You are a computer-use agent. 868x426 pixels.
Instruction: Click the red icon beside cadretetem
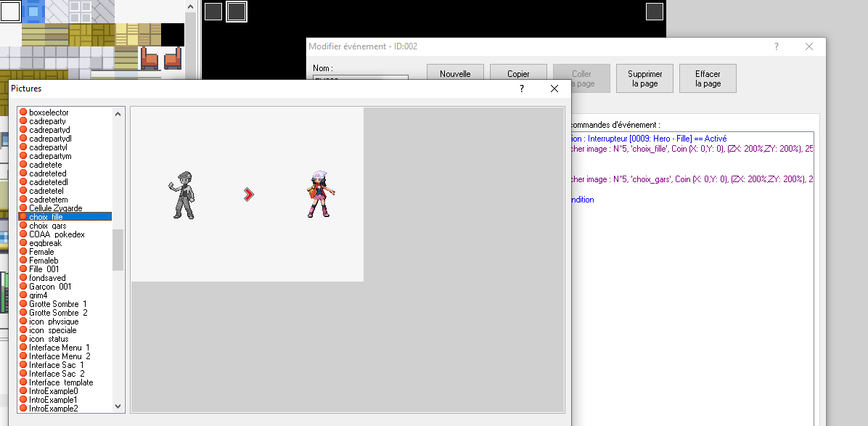pos(23,200)
